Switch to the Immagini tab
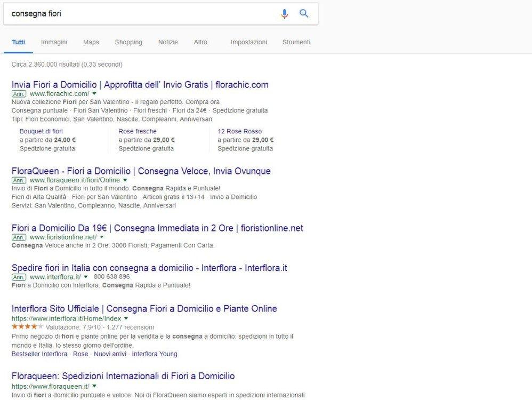The width and height of the screenshot is (532, 400). coord(54,42)
